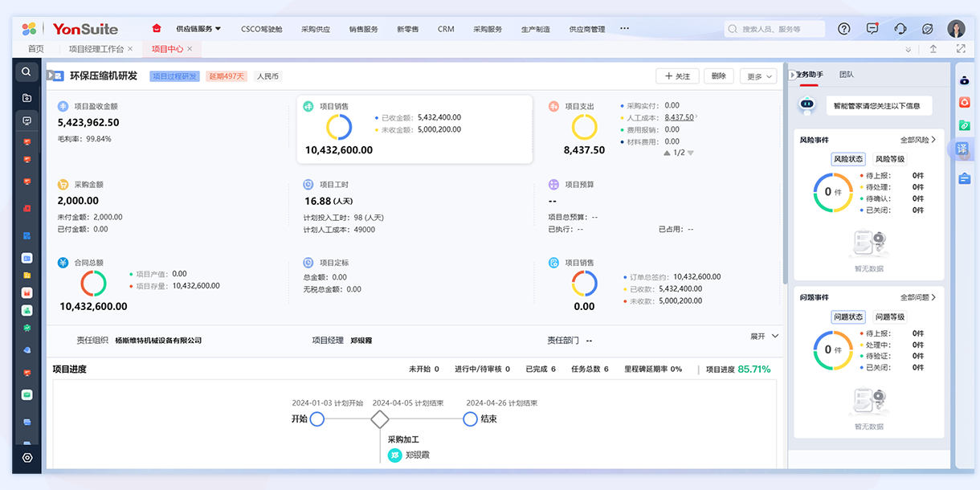
Task: Click the milestone diamond marker on project timeline
Action: [x=379, y=419]
